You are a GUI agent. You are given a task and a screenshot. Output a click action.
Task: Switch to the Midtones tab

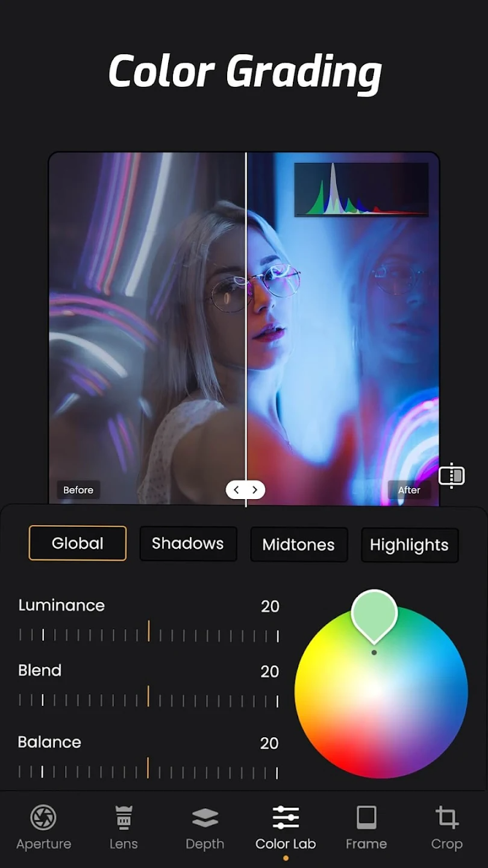299,545
